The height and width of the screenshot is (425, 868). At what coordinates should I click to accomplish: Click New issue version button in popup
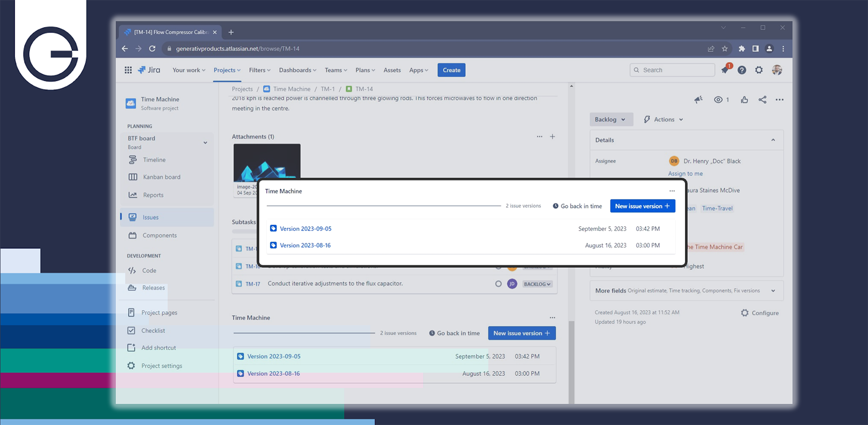point(642,206)
